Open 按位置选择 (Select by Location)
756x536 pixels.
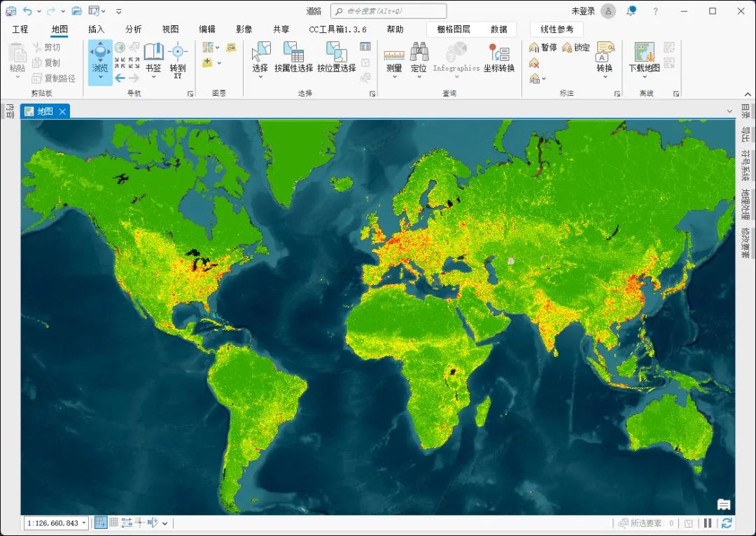[x=337, y=58]
